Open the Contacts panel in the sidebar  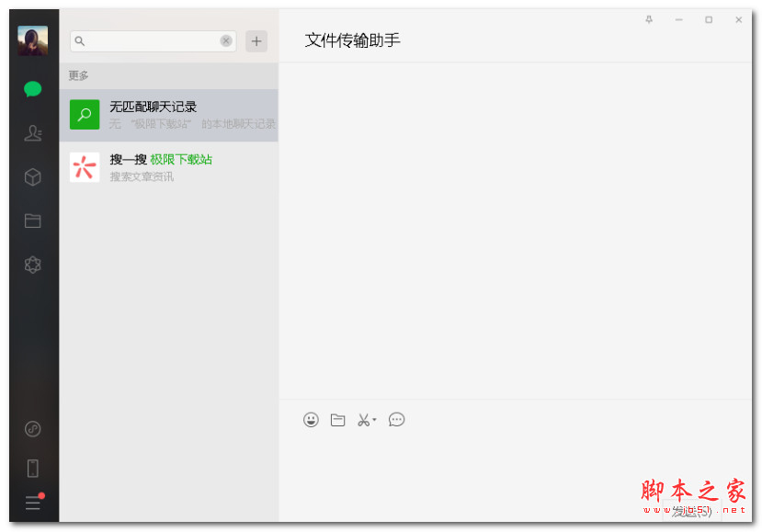(32, 133)
